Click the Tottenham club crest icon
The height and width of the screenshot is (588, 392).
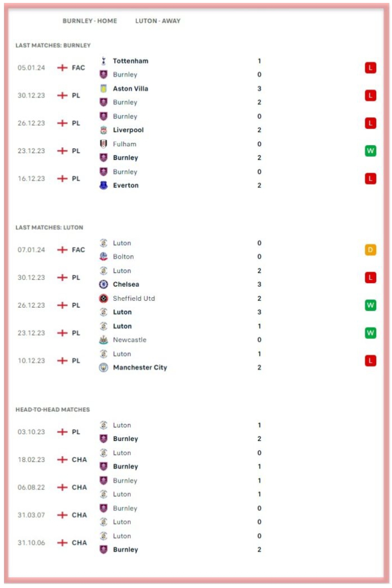click(103, 61)
